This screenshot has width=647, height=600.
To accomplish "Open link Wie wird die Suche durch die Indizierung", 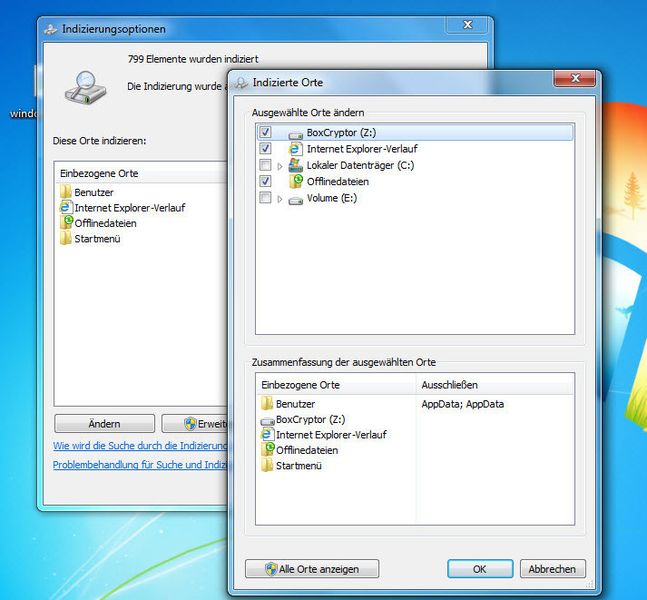I will pyautogui.click(x=140, y=446).
